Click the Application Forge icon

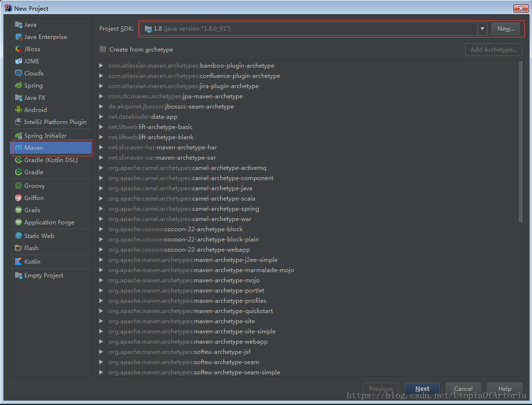[x=18, y=222]
